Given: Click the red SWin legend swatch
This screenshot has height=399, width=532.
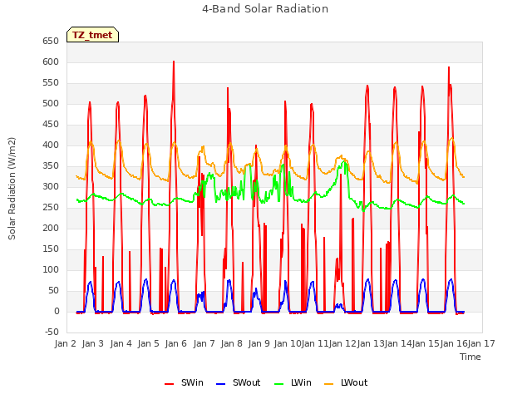Looking at the screenshot, I should click(169, 384).
